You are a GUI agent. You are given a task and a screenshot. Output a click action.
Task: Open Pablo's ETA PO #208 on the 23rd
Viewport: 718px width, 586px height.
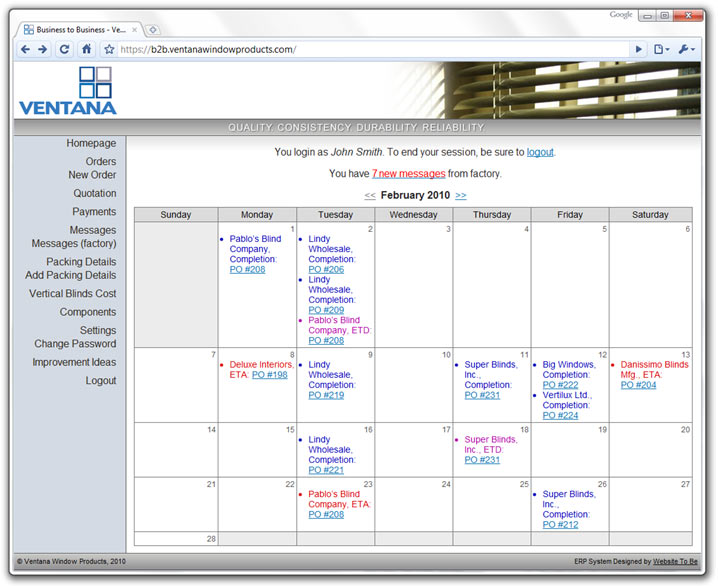click(326, 515)
